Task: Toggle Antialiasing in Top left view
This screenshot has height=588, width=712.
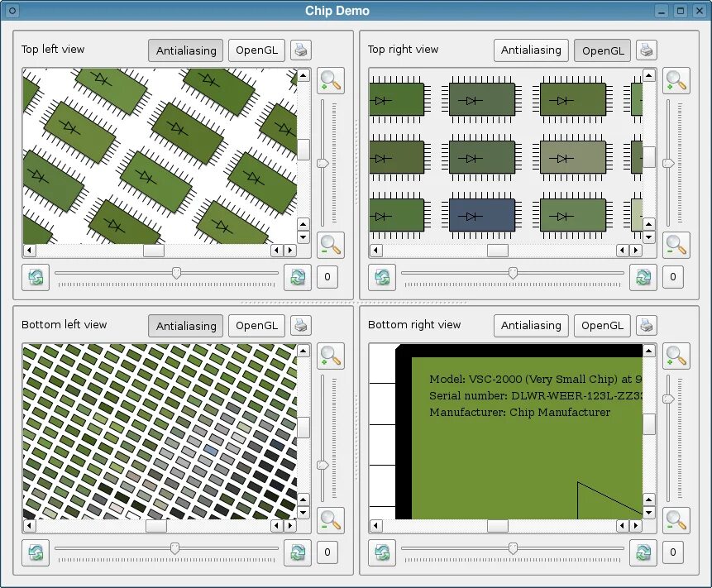Action: click(x=186, y=50)
